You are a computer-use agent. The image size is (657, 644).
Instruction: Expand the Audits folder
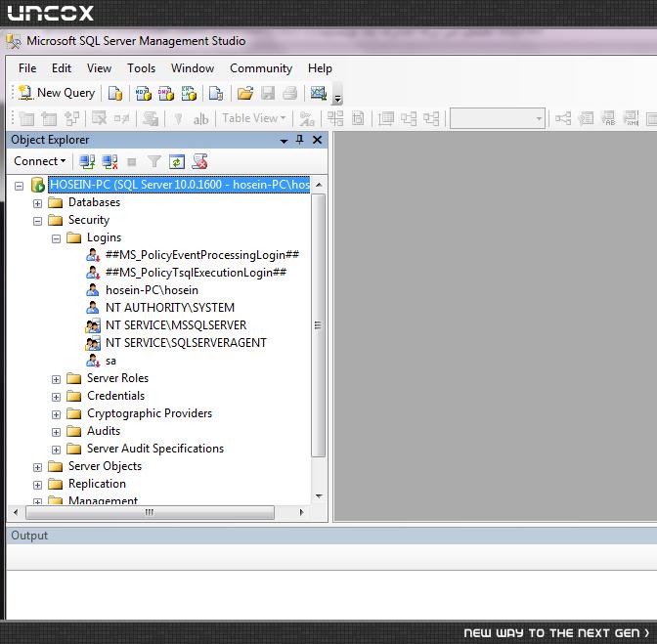(56, 432)
